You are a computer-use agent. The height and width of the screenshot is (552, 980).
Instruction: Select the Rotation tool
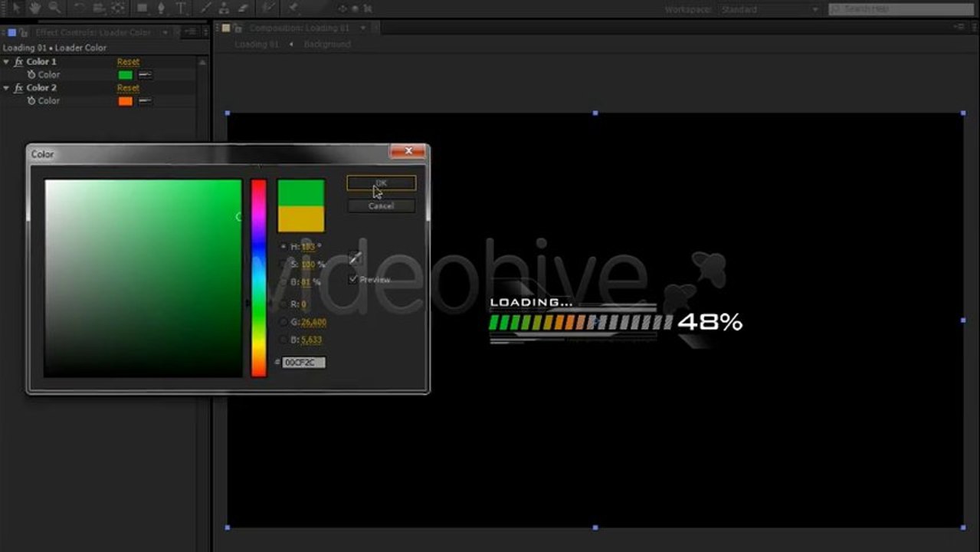(80, 8)
